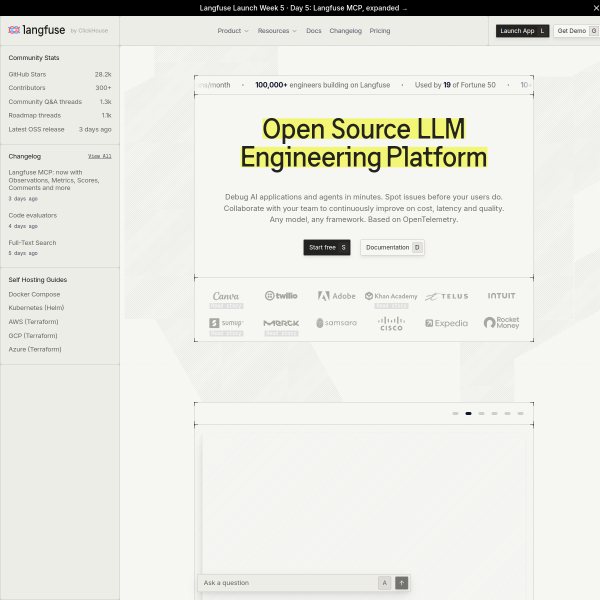Click the Start free button
This screenshot has height=600, width=600.
point(327,247)
